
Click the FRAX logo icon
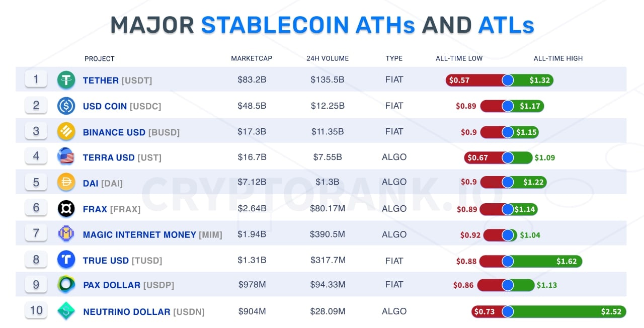click(x=66, y=209)
